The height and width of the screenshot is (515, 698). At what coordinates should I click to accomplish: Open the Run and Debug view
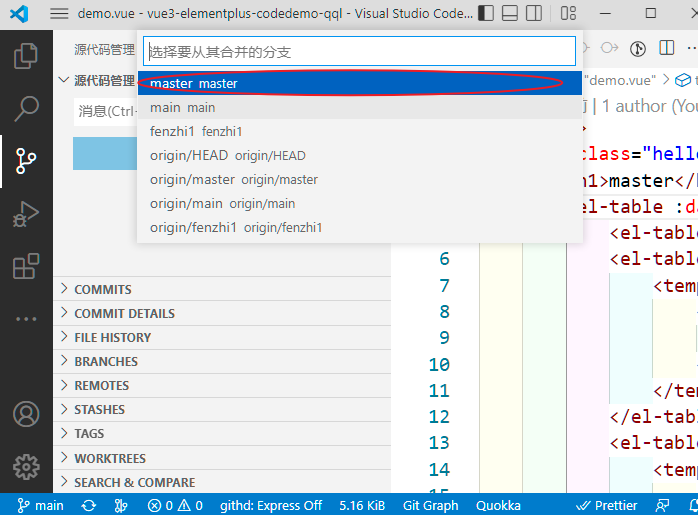[26, 214]
